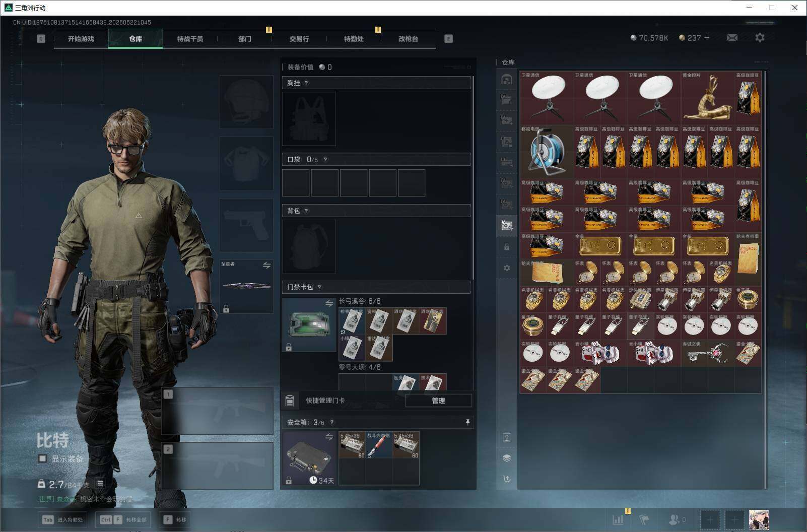This screenshot has width=807, height=532.
Task: Click the help icon next to 背包
Action: (306, 211)
